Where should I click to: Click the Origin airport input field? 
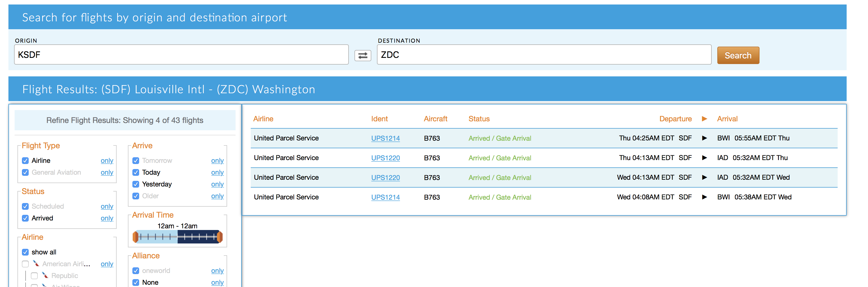[x=181, y=55]
